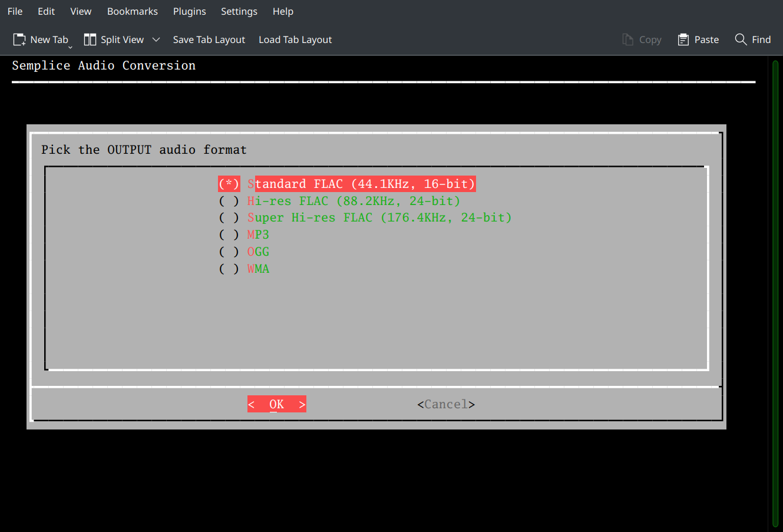Select the MP3 output format
The width and height of the screenshot is (783, 532).
point(229,234)
